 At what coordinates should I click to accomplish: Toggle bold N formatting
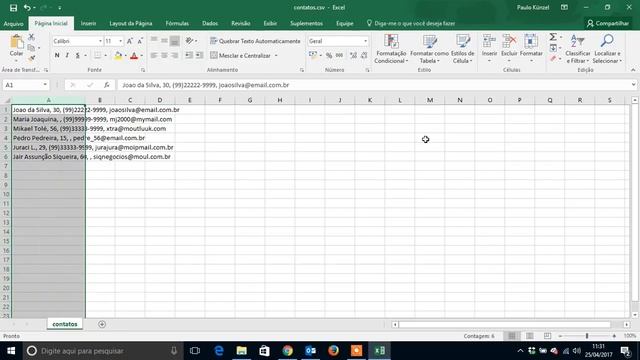[57, 56]
